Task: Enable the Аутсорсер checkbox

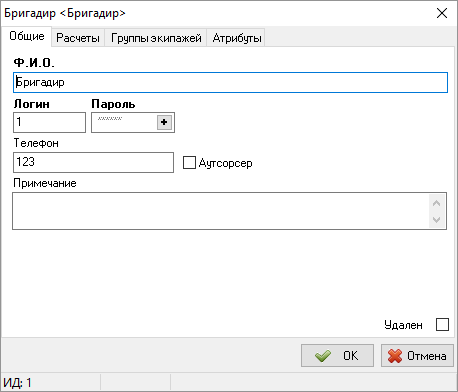Action: point(189,163)
